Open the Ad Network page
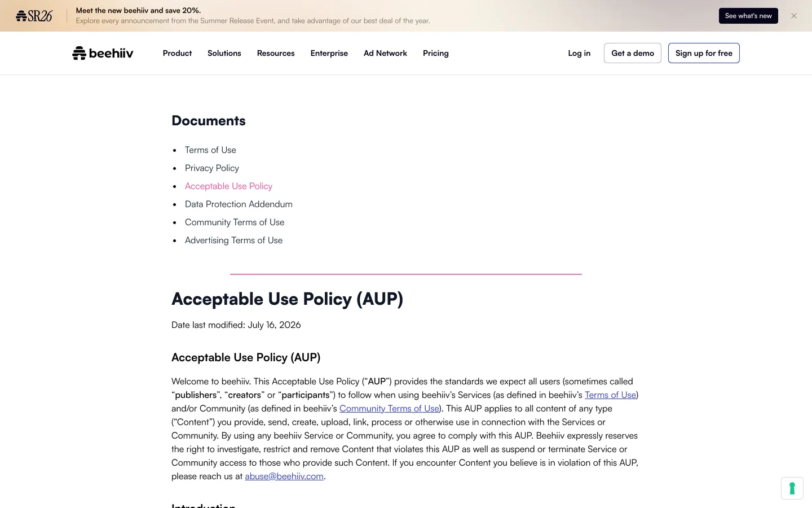Image resolution: width=812 pixels, height=508 pixels. [385, 53]
